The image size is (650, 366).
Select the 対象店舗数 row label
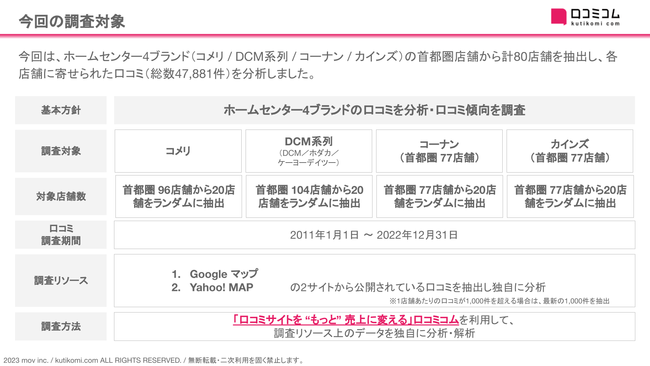[x=61, y=196]
